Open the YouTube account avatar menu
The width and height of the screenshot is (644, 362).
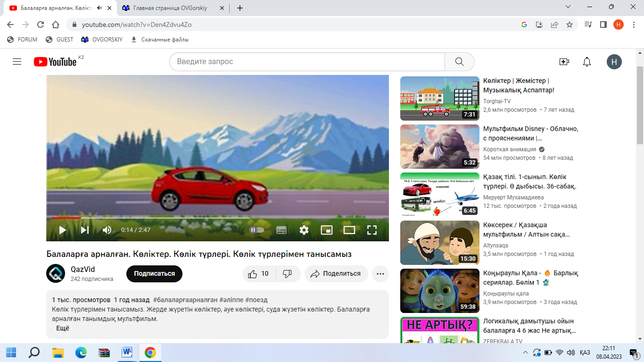point(614,62)
